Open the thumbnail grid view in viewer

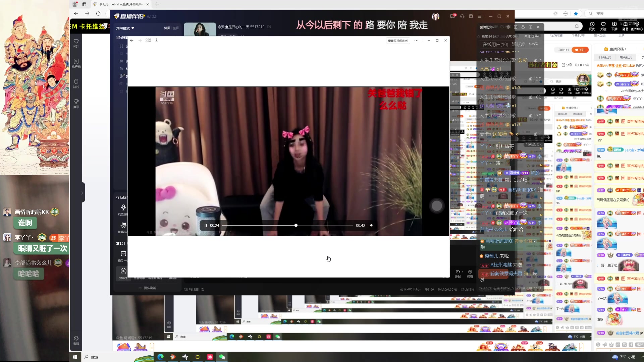[x=148, y=41]
